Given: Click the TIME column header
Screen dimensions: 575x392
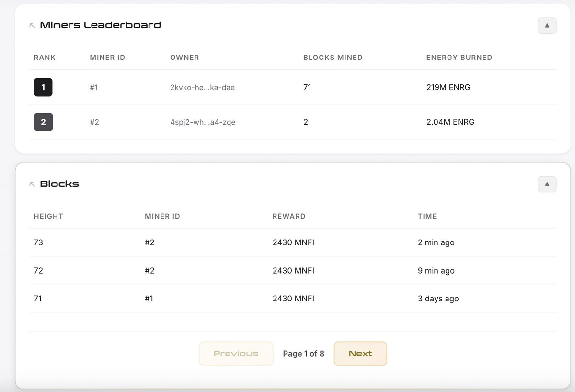Looking at the screenshot, I should point(427,216).
